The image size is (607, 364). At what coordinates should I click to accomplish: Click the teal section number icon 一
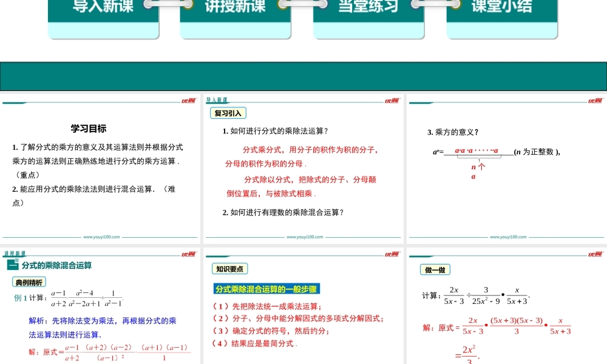pyautogui.click(x=13, y=265)
